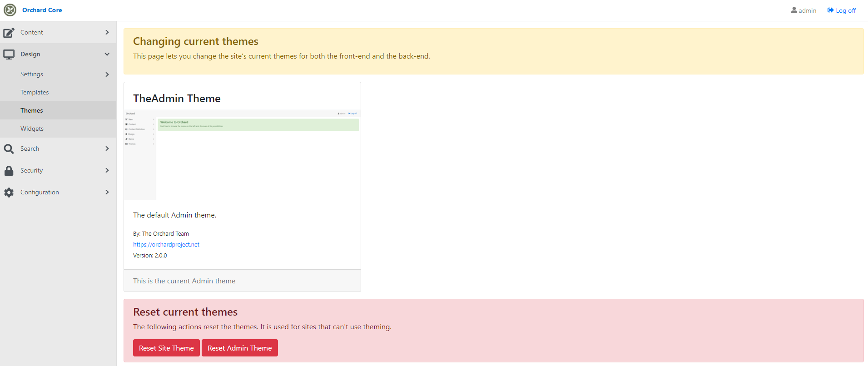This screenshot has height=366, width=868.
Task: Open Settings under Design
Action: click(58, 74)
